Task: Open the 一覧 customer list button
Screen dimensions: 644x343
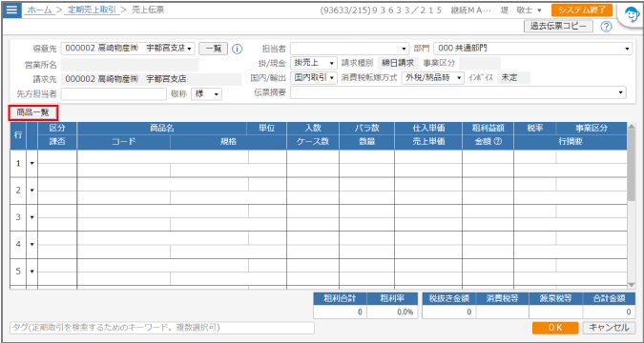Action: tap(213, 49)
